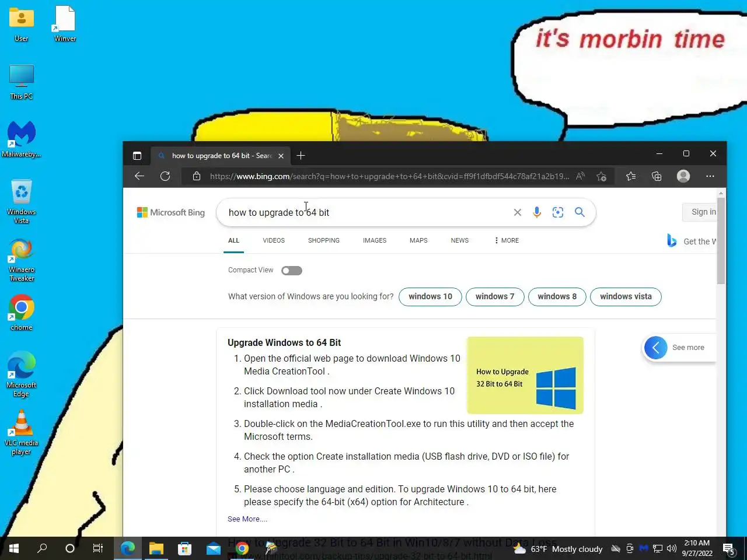The height and width of the screenshot is (560, 747).
Task: Clear the Bing search box
Action: pos(517,212)
